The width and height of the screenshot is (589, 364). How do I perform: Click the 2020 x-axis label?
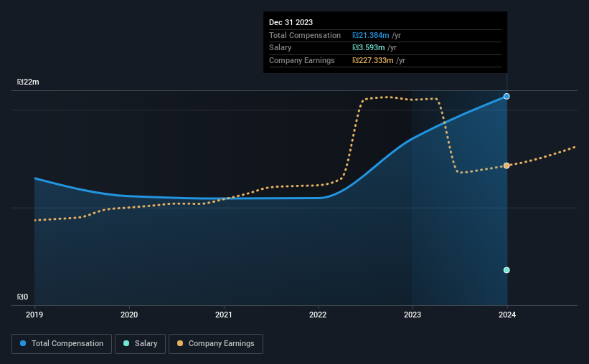(129, 315)
